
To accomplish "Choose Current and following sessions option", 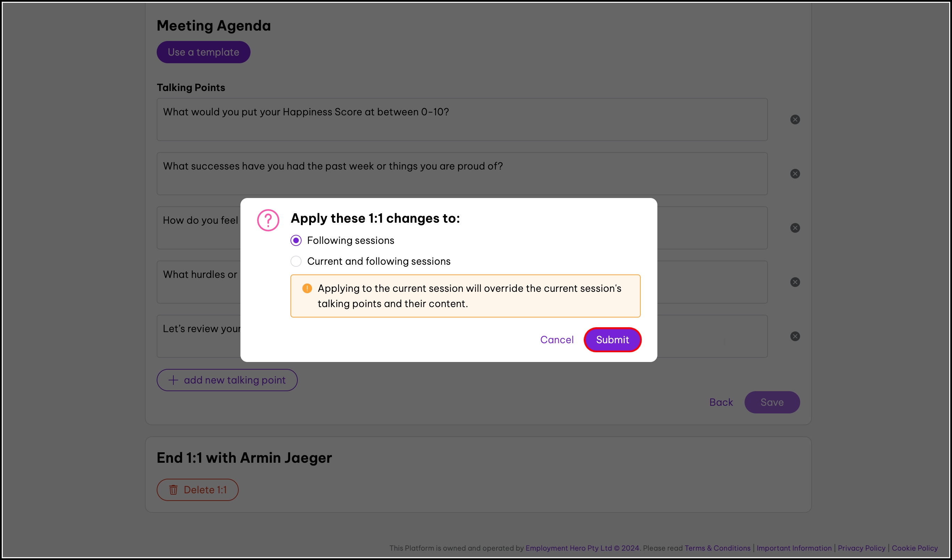I will tap(296, 261).
